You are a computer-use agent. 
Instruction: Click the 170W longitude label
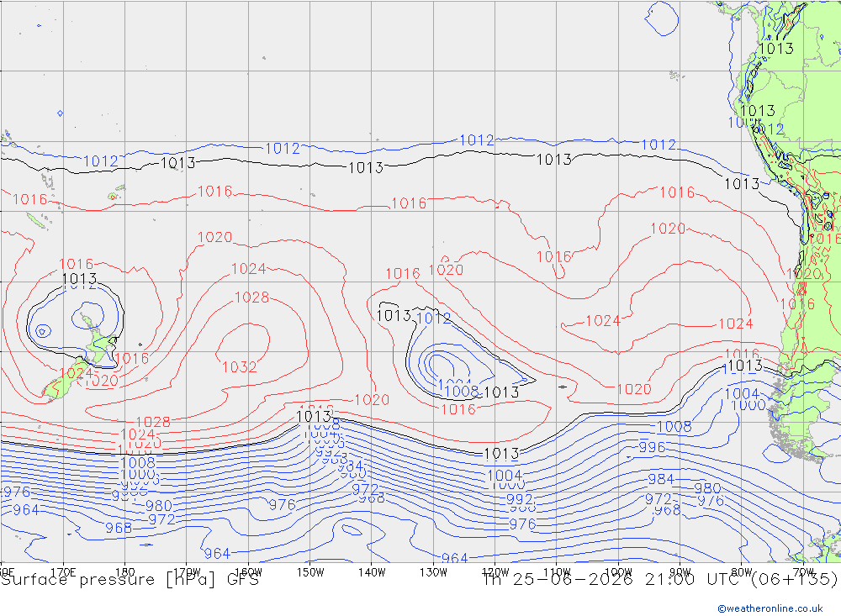pyautogui.click(x=187, y=572)
